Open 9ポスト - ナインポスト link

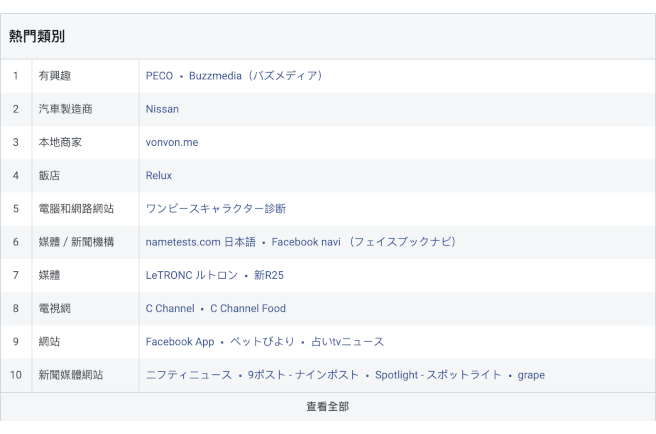pos(303,375)
